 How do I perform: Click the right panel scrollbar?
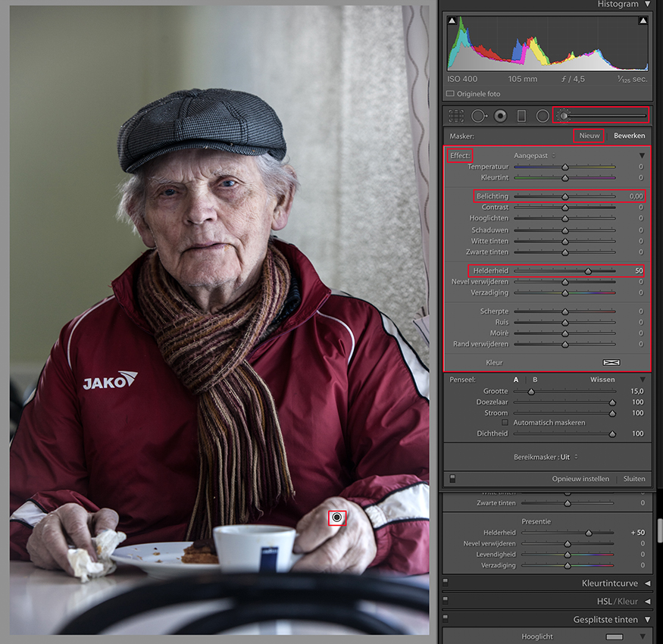click(659, 530)
